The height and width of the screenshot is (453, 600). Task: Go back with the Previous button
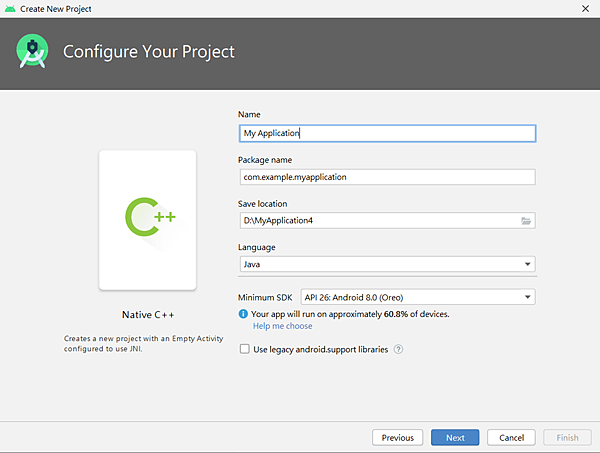click(x=397, y=437)
